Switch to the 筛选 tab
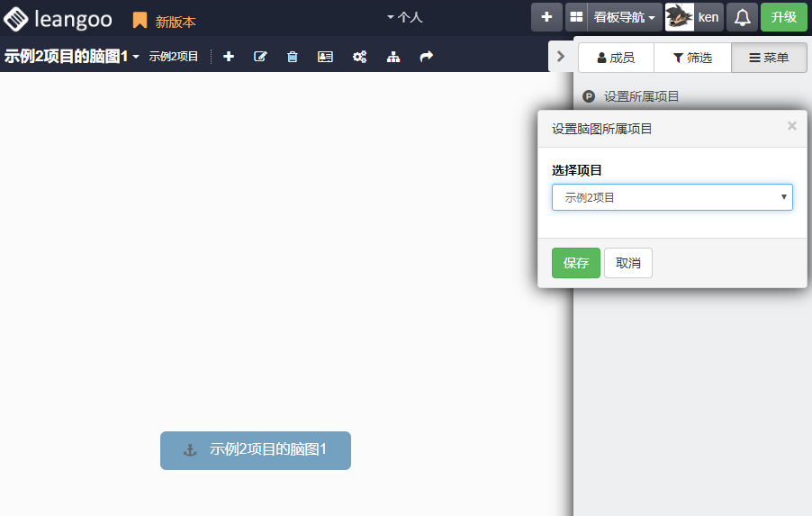Screen dimensions: 812x516 click(x=692, y=58)
